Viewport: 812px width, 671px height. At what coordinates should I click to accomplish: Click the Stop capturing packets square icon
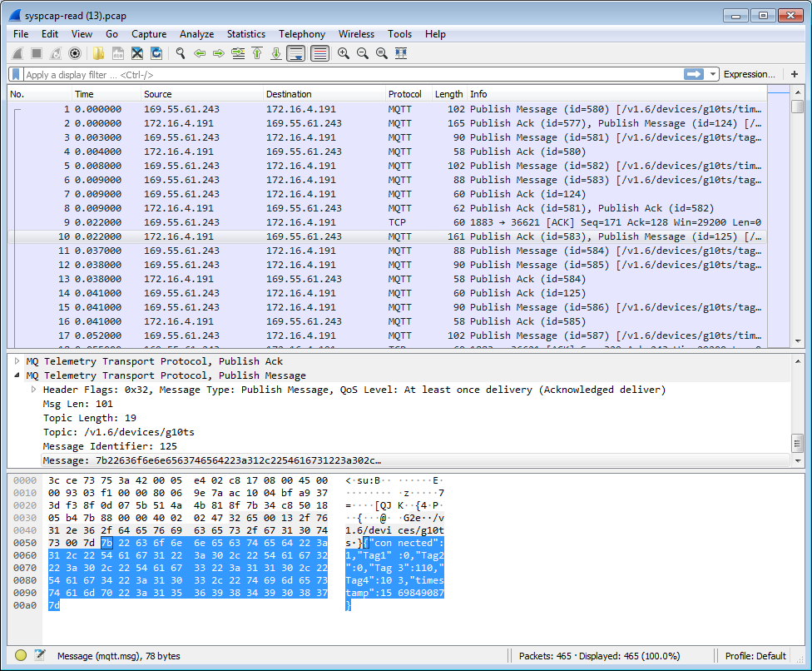[x=37, y=53]
